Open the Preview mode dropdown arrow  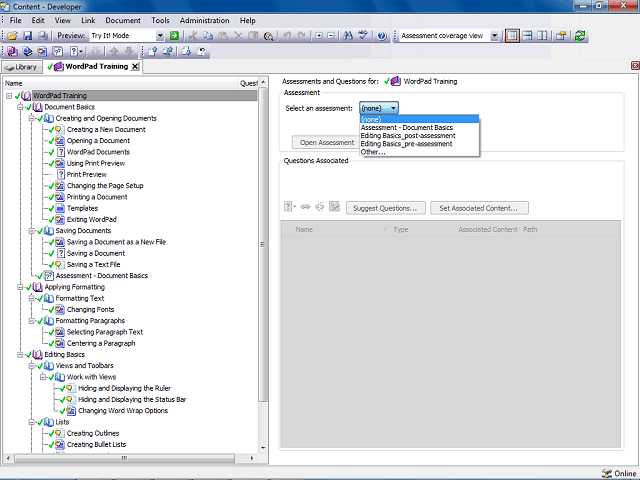[160, 36]
